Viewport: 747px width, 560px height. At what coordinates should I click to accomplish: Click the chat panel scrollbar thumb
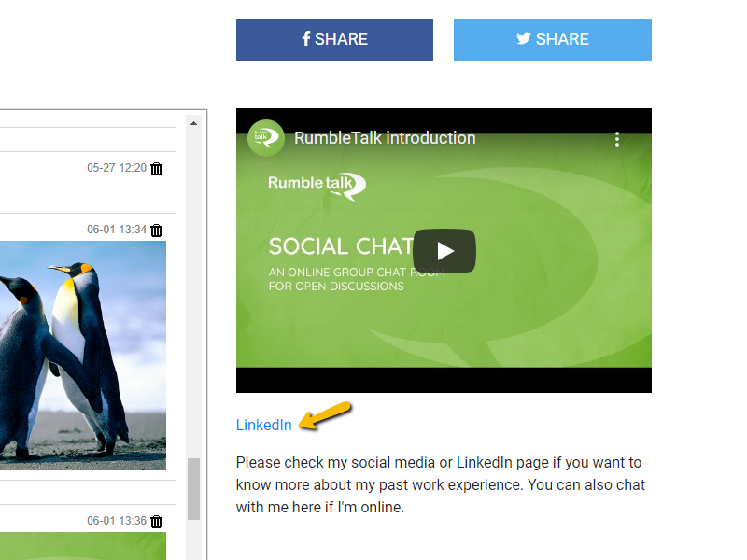point(193,488)
